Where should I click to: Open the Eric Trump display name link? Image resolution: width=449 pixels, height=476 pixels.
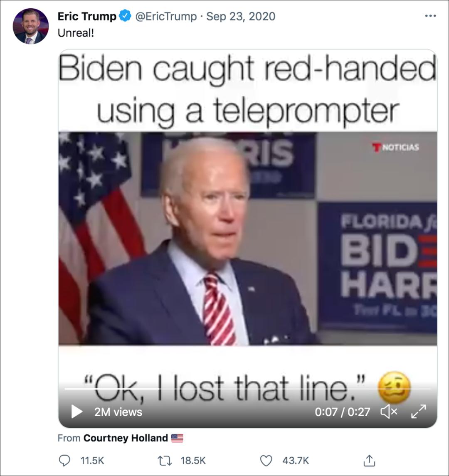87,16
